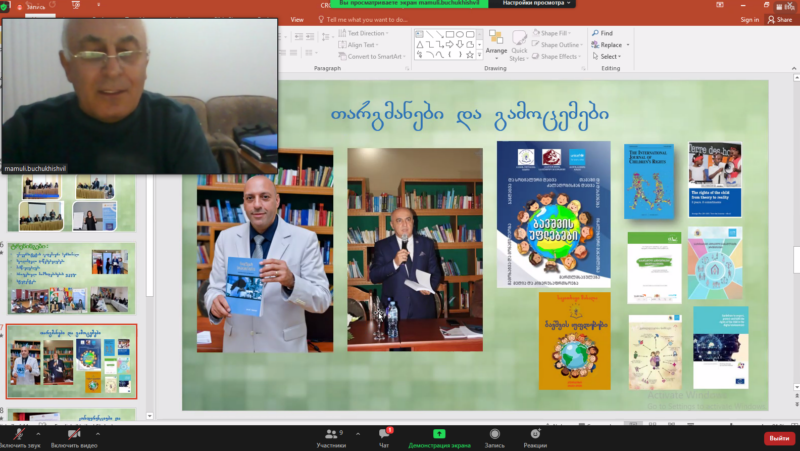
Task: Select the rectangle shape
Action: pyautogui.click(x=449, y=34)
